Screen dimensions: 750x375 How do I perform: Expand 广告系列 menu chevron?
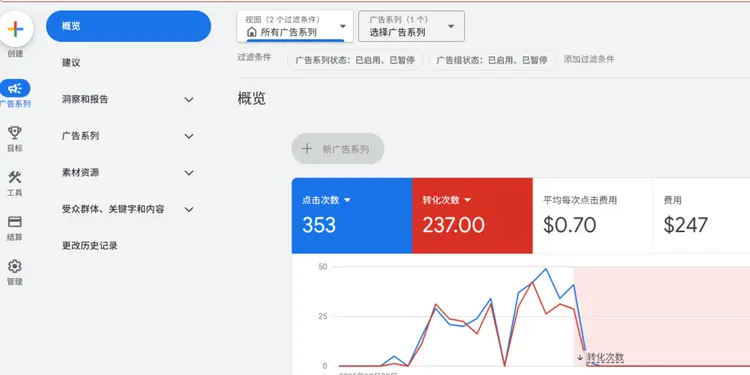(x=189, y=136)
